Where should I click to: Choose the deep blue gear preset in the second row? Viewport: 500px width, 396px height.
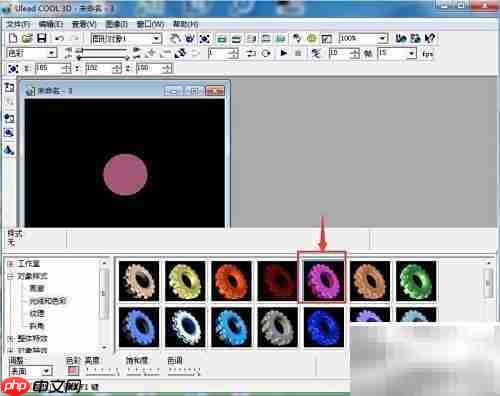click(323, 327)
